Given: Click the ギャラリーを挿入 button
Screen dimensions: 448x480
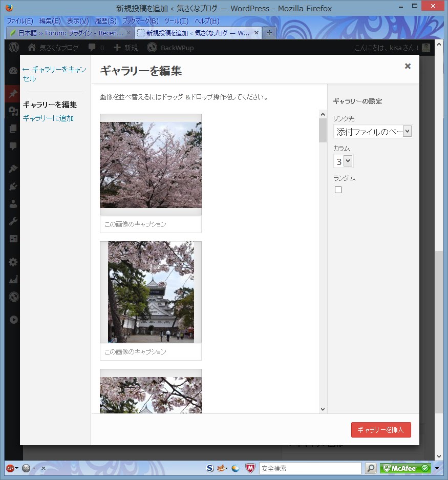Looking at the screenshot, I should 381,430.
